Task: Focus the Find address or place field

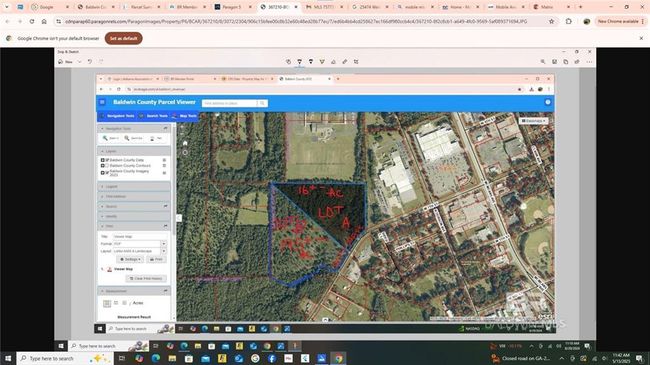Action: coord(230,103)
